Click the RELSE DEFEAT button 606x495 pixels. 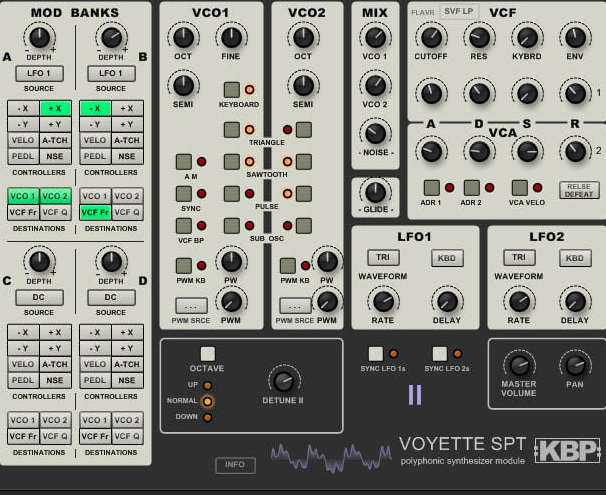tap(579, 190)
